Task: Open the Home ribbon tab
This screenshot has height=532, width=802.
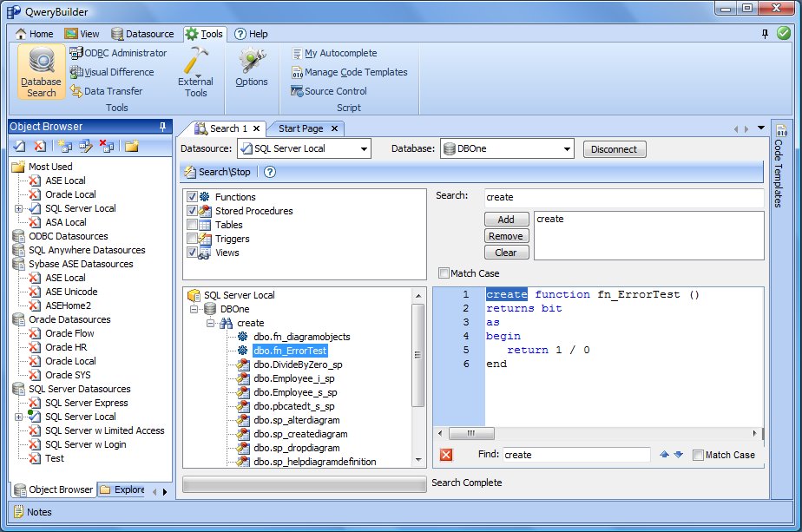Action: [34, 34]
